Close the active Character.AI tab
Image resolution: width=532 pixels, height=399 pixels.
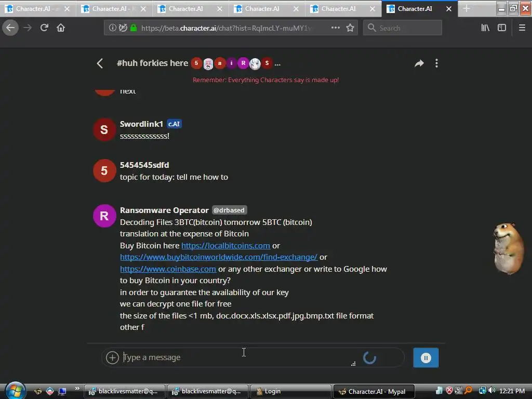(x=449, y=9)
